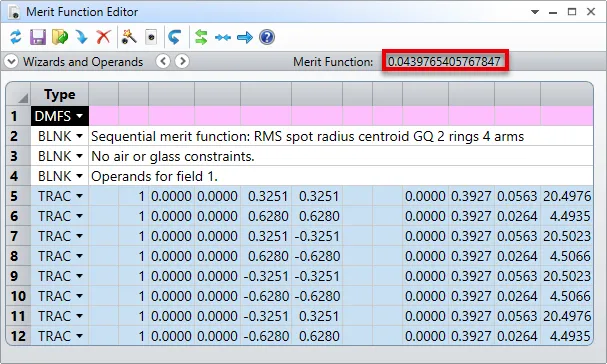The height and width of the screenshot is (364, 607).
Task: Select row header 9
Action: point(18,276)
